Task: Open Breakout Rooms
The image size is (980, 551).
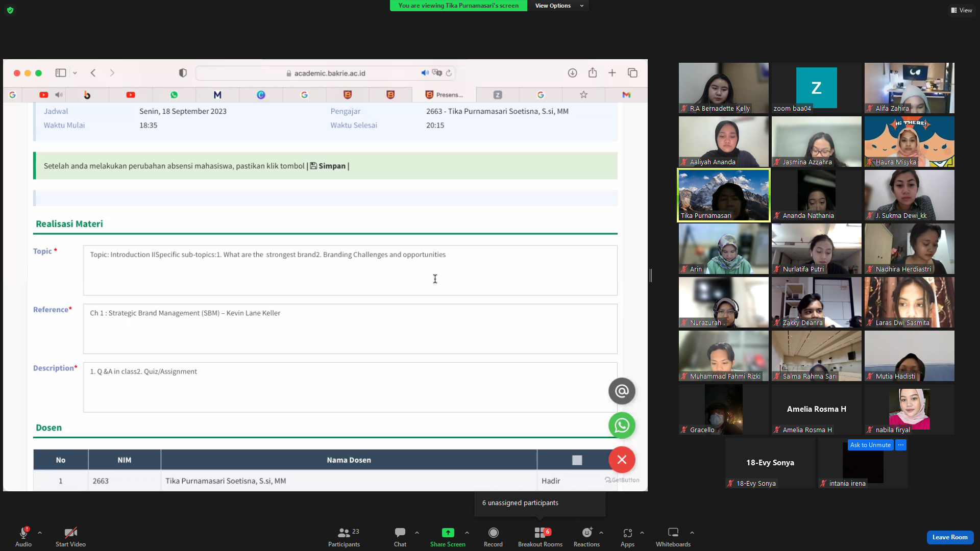Action: tap(540, 537)
